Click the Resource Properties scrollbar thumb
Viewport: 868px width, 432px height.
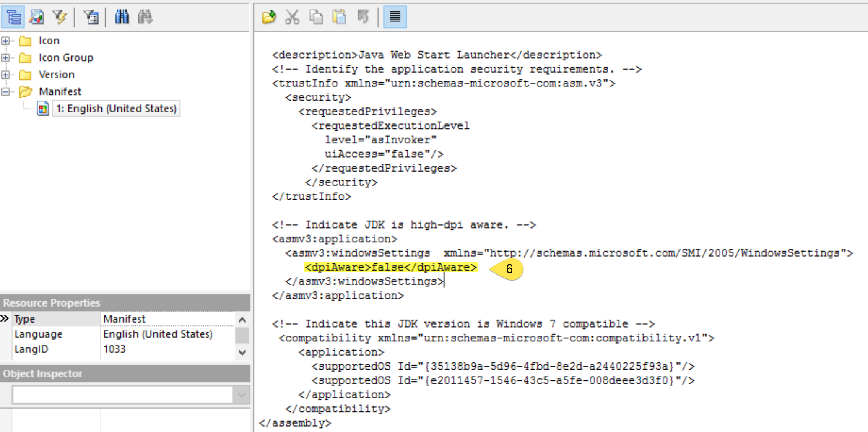242,336
